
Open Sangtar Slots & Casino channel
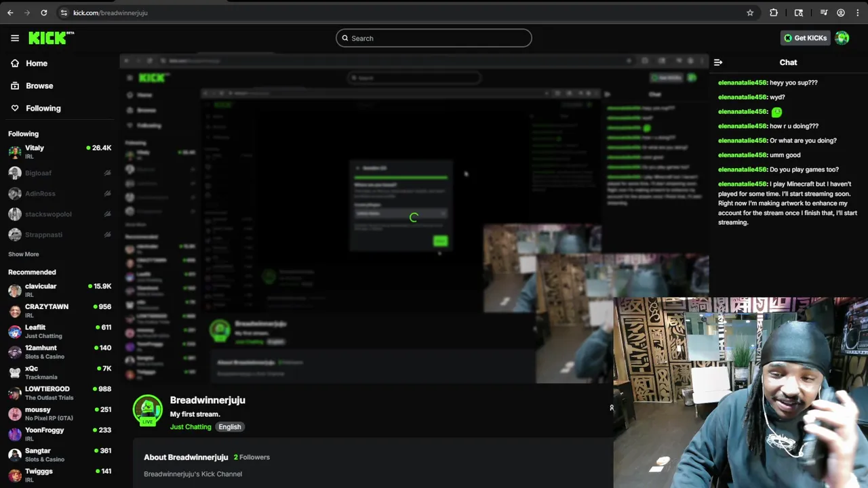pyautogui.click(x=60, y=455)
